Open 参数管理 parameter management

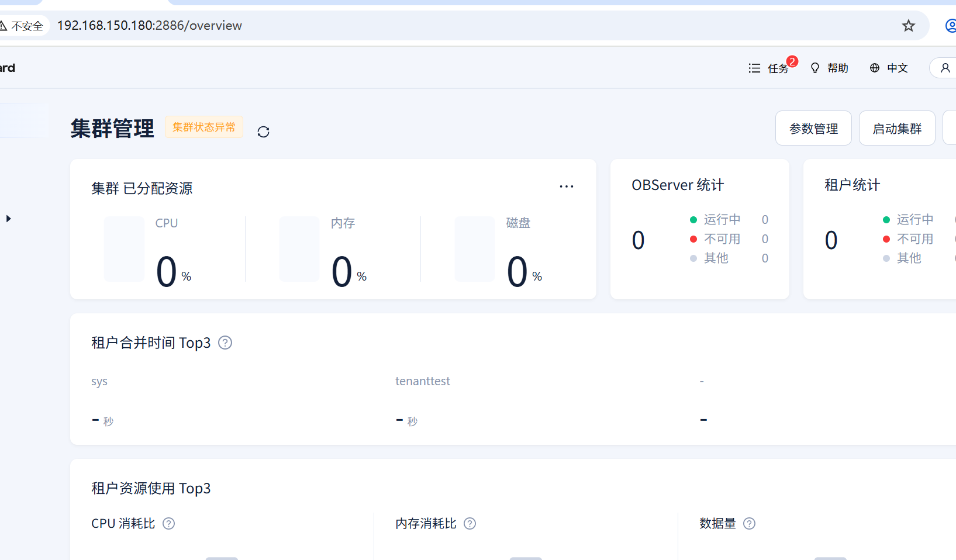[813, 128]
